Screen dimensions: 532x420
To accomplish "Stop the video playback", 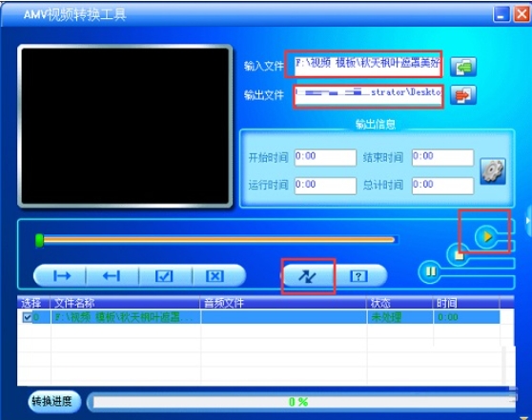I will (x=458, y=254).
